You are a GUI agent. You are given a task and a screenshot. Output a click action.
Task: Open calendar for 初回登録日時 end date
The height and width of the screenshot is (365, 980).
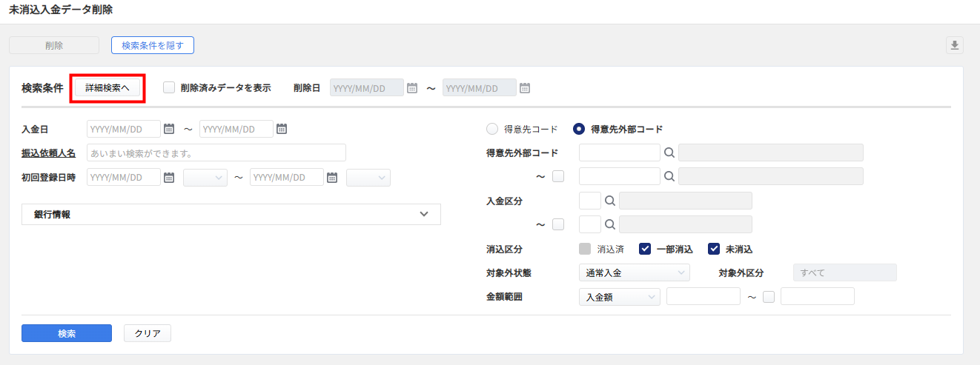332,178
